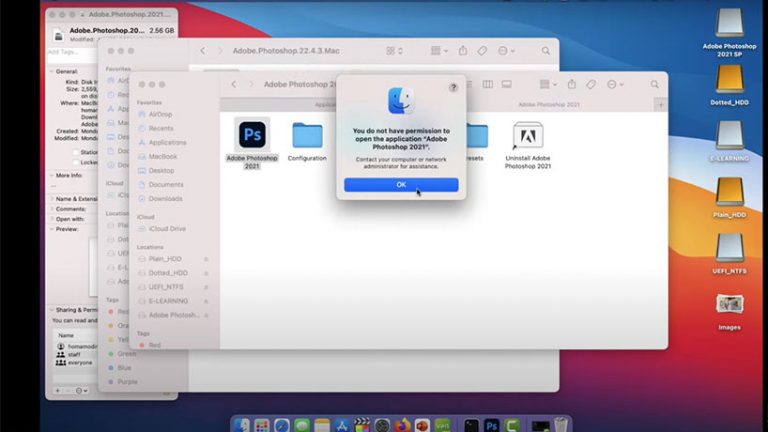
Task: Eject UEFI_NTFS from the Finder sidebar
Action: (206, 288)
